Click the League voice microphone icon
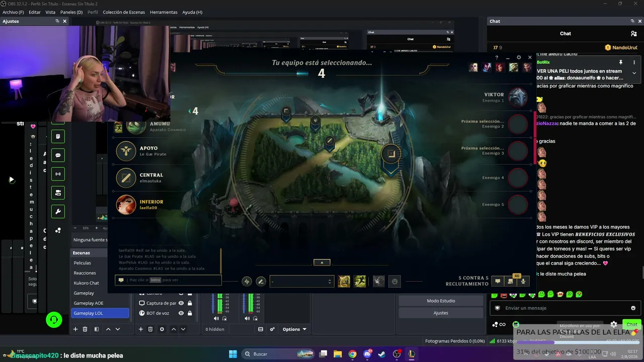The width and height of the screenshot is (644, 362). click(x=523, y=282)
